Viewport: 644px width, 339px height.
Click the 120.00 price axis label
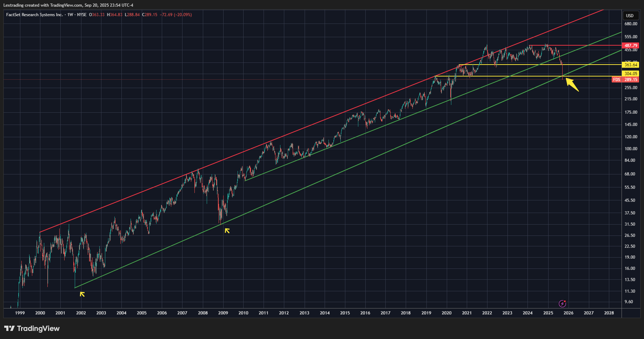click(631, 137)
